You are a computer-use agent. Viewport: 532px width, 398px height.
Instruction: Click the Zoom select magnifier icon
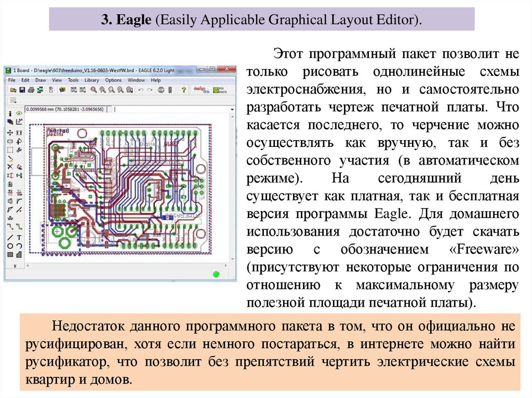coord(129,90)
